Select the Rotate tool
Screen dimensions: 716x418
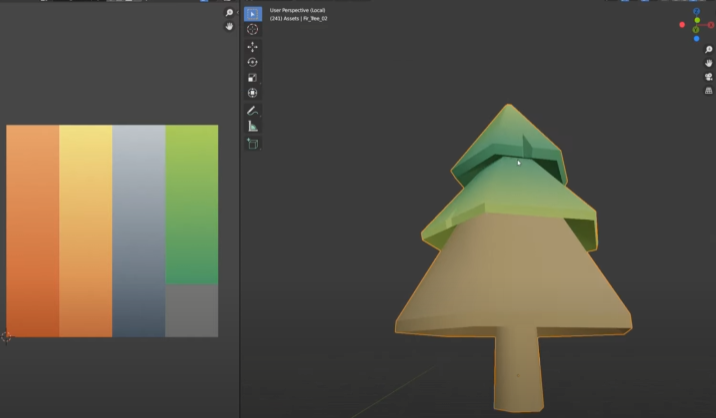pos(252,62)
